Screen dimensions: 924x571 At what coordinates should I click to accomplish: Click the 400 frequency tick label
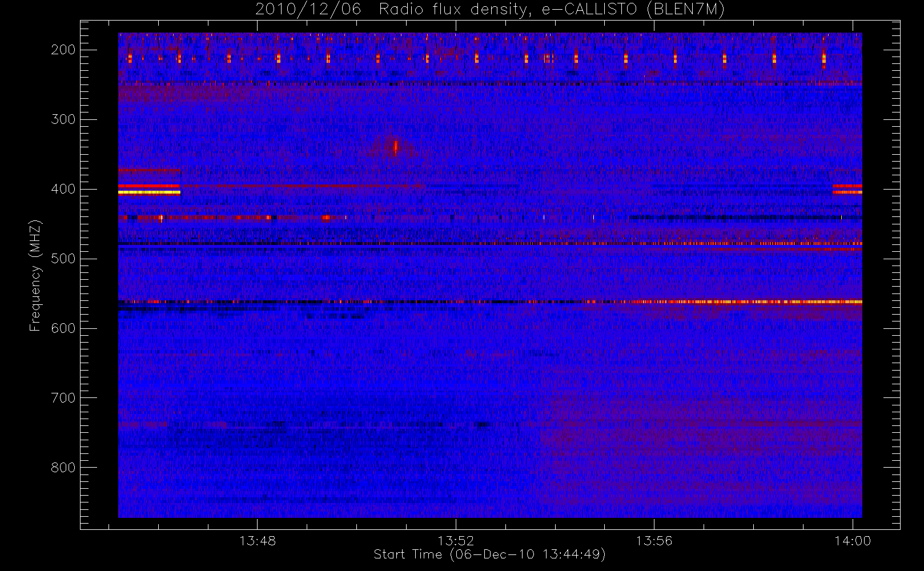point(63,189)
